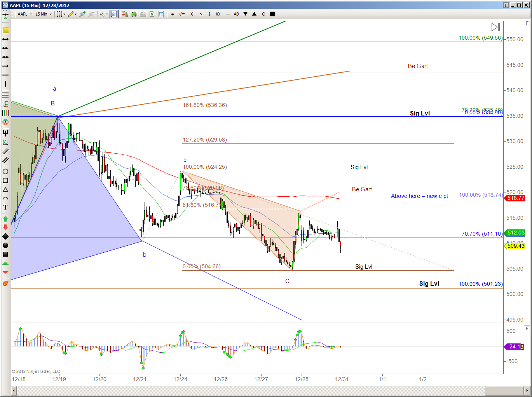Click the horizontal scrollbar left arrow

(14, 390)
